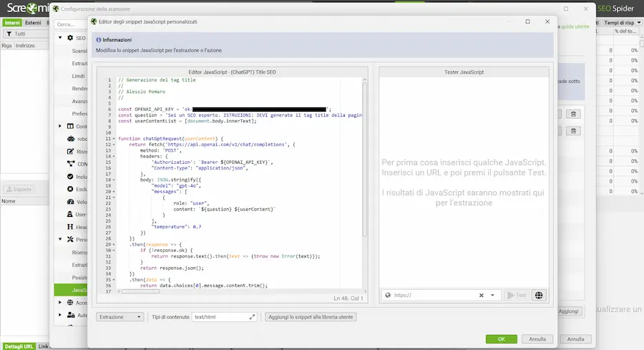Select the Includi checkmark icon
Image resolution: width=644 pixels, height=350 pixels.
[x=70, y=177]
